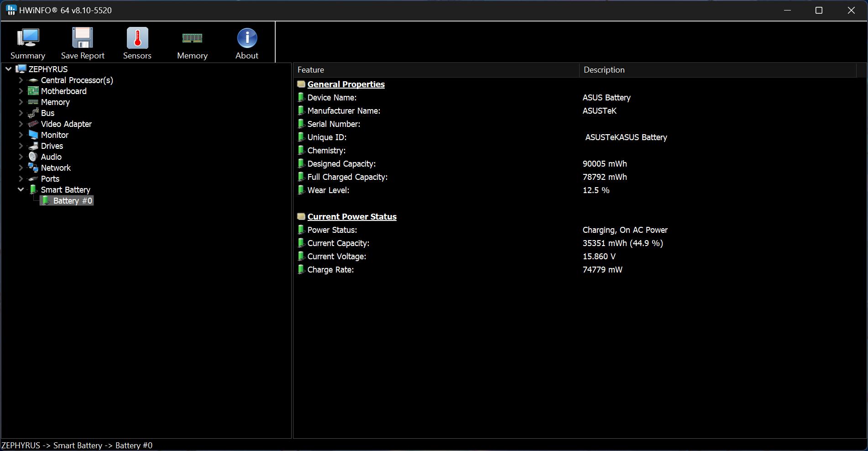Viewport: 868px width, 451px height.
Task: Click the Network tree icon
Action: click(33, 168)
